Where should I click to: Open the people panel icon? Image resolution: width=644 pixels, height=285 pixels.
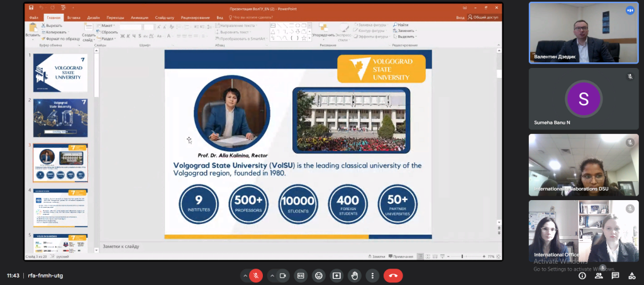599,276
